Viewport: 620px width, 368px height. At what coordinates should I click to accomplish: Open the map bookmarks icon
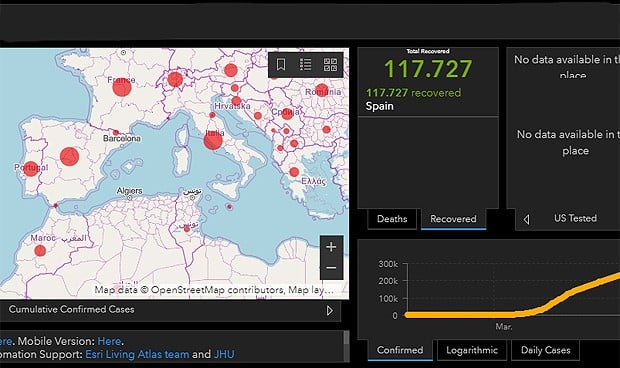coord(281,64)
